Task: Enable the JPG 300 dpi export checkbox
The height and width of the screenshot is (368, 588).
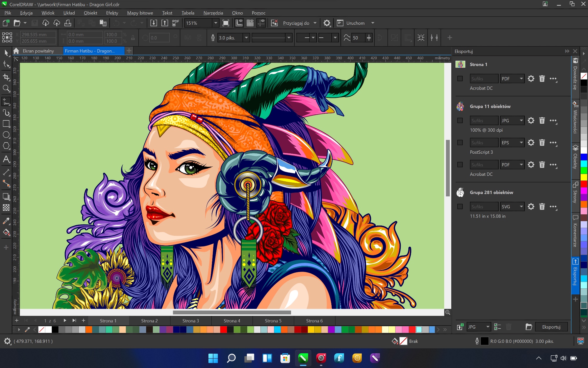Action: click(460, 120)
